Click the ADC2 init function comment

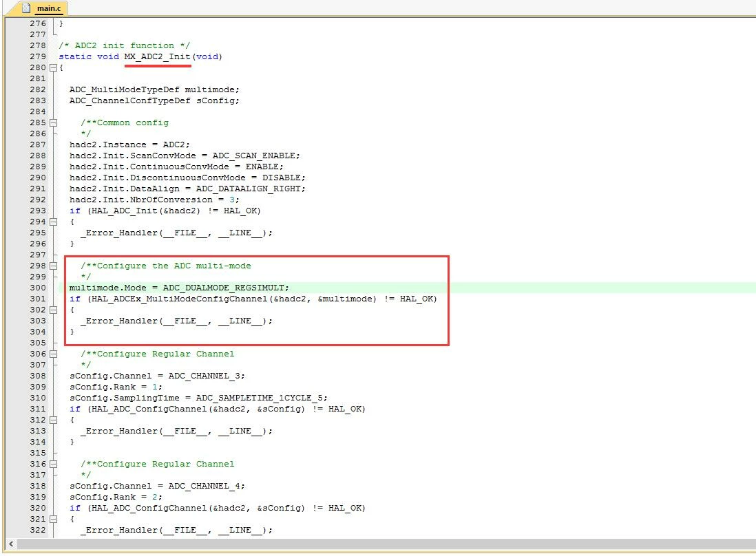tap(125, 45)
